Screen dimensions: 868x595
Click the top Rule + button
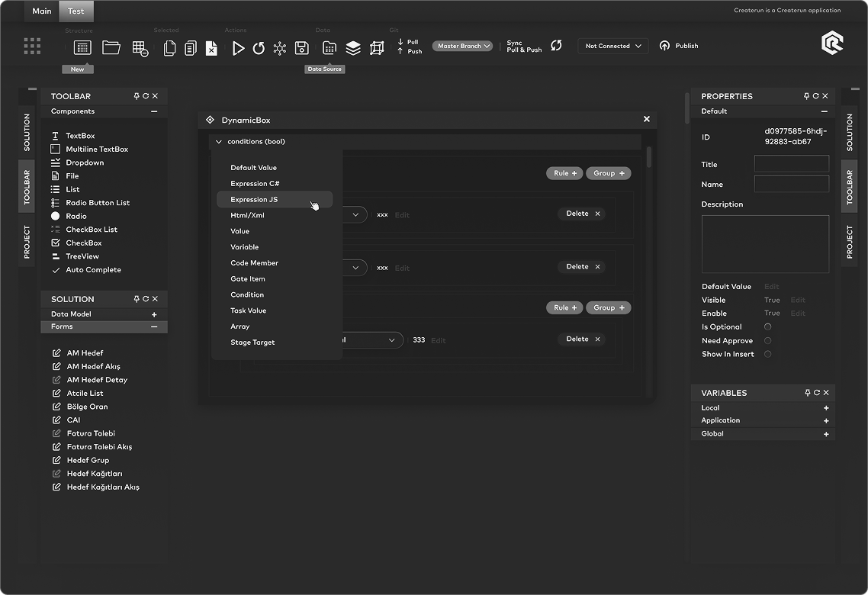coord(564,173)
